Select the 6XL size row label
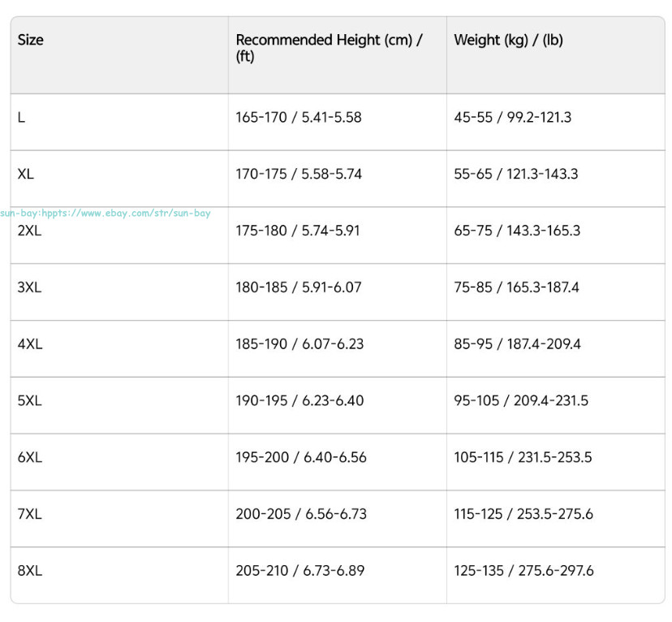 [30, 457]
